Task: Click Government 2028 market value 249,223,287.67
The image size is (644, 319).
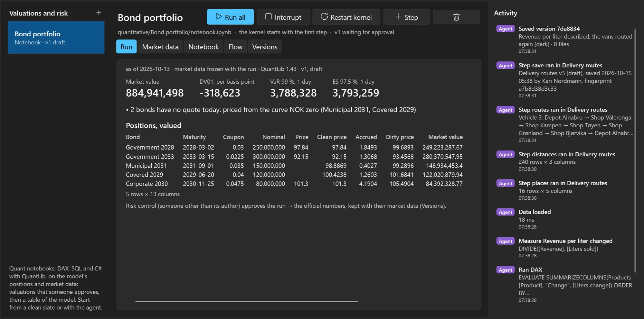Action: tap(442, 147)
